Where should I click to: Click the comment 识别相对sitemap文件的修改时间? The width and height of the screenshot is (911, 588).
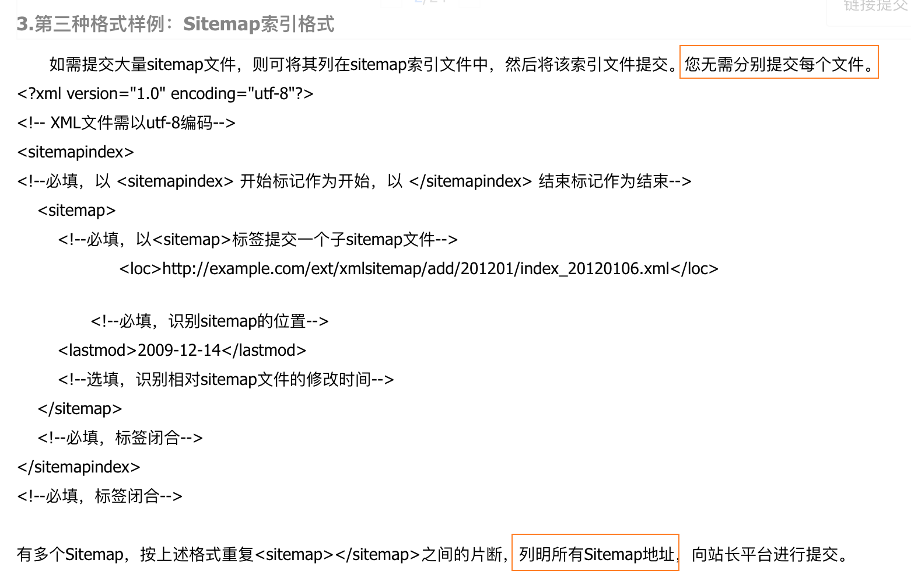226,380
